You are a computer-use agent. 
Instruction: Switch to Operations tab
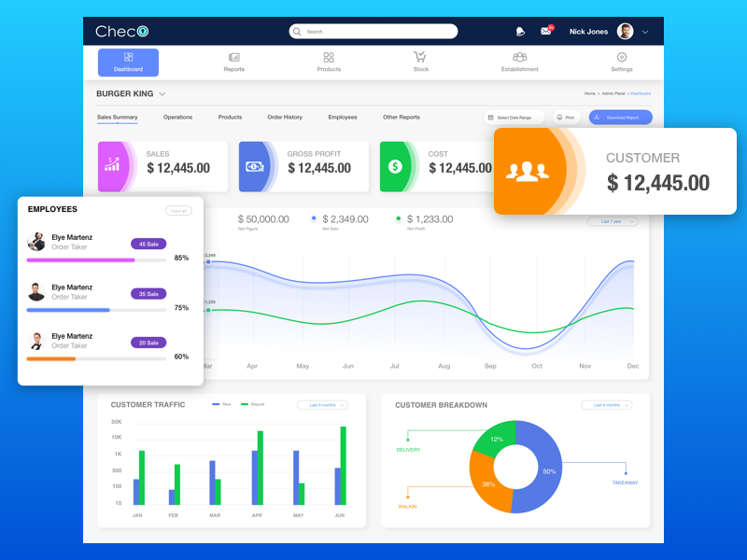tap(177, 118)
